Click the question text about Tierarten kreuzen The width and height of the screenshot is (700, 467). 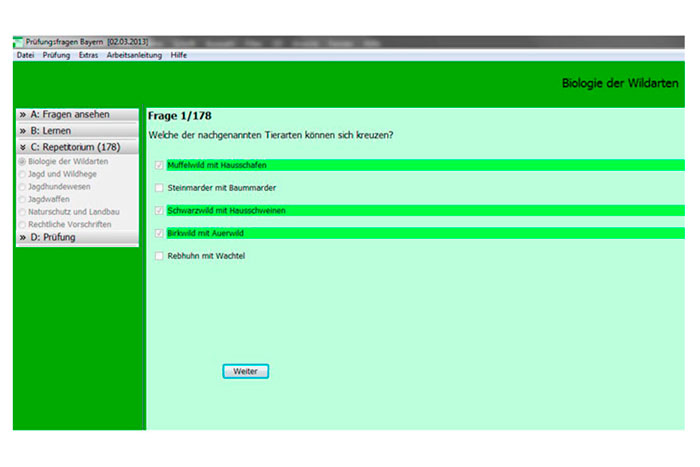tap(271, 135)
